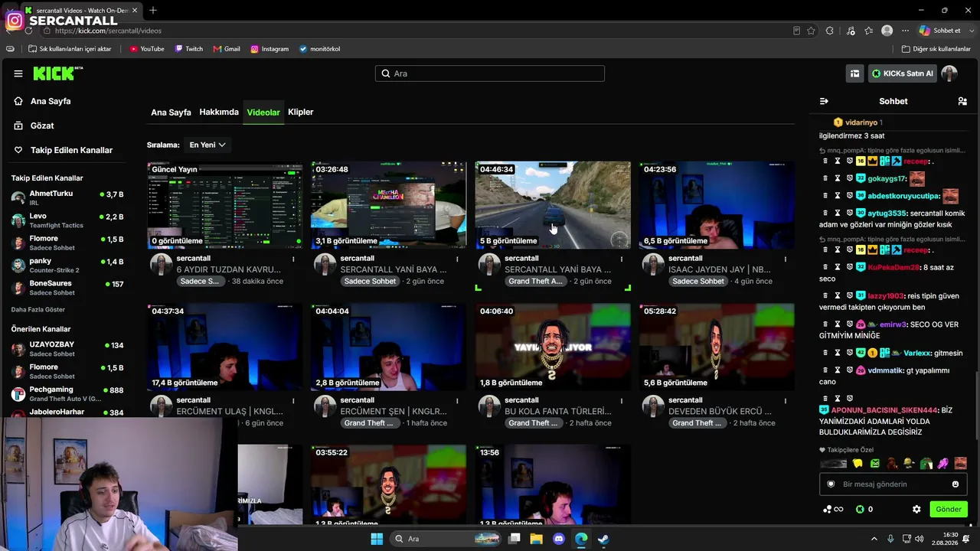The width and height of the screenshot is (980, 551).
Task: Open a new browser tab
Action: [153, 10]
